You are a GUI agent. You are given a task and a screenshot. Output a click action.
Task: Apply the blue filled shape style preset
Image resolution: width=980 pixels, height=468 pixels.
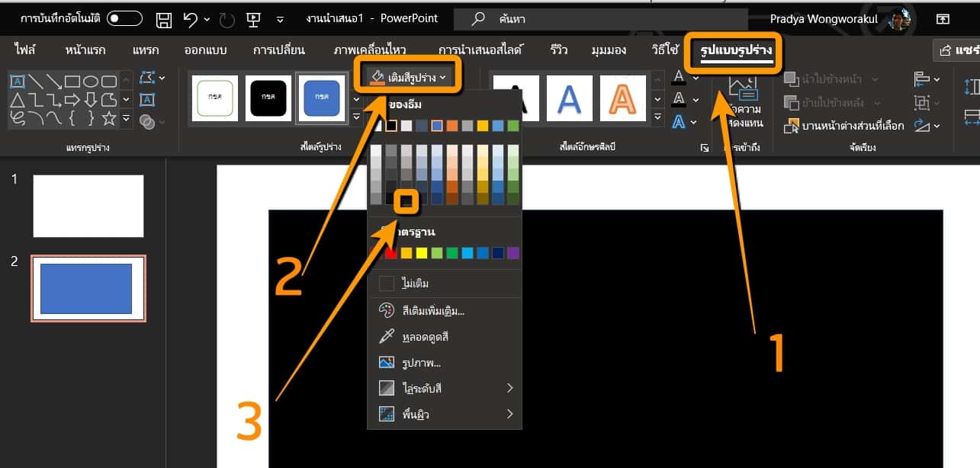click(x=322, y=99)
